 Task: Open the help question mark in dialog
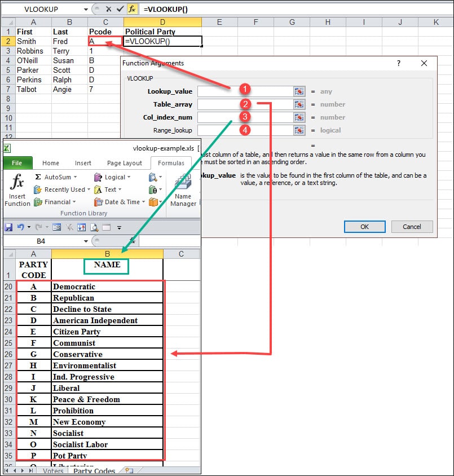tap(399, 64)
